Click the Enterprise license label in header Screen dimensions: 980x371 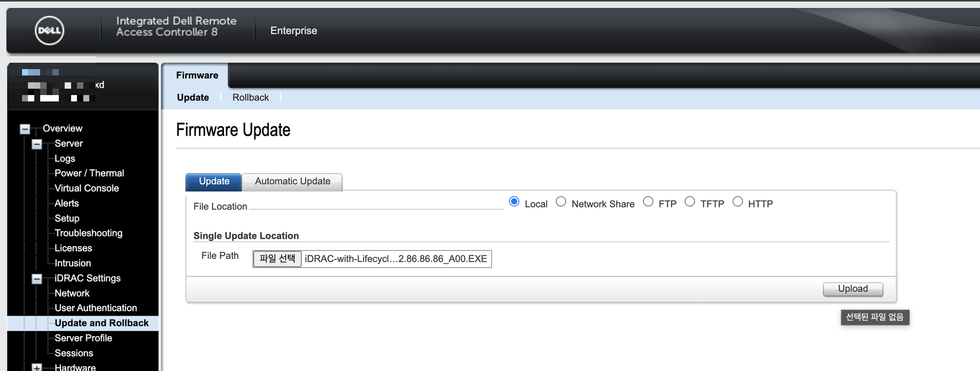294,31
